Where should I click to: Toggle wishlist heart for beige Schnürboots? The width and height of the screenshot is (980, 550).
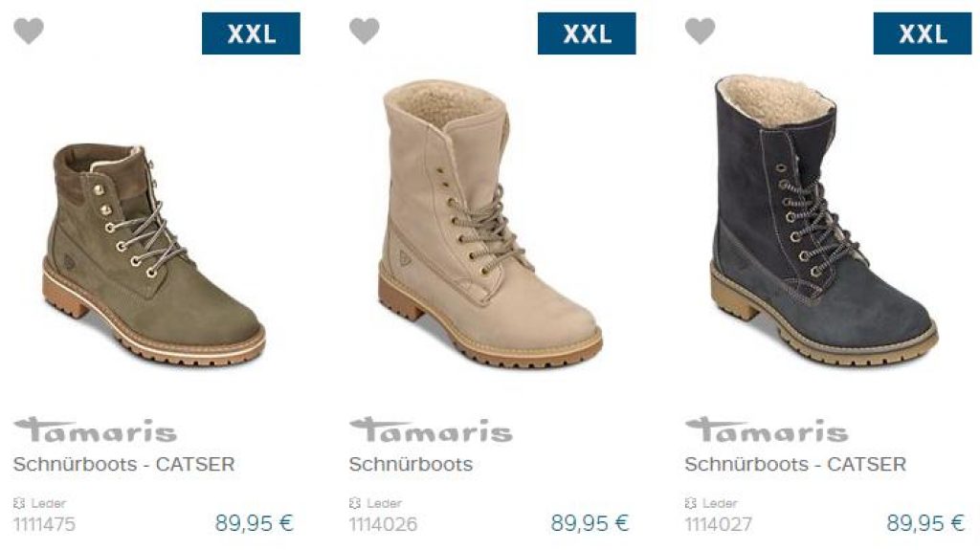[365, 32]
